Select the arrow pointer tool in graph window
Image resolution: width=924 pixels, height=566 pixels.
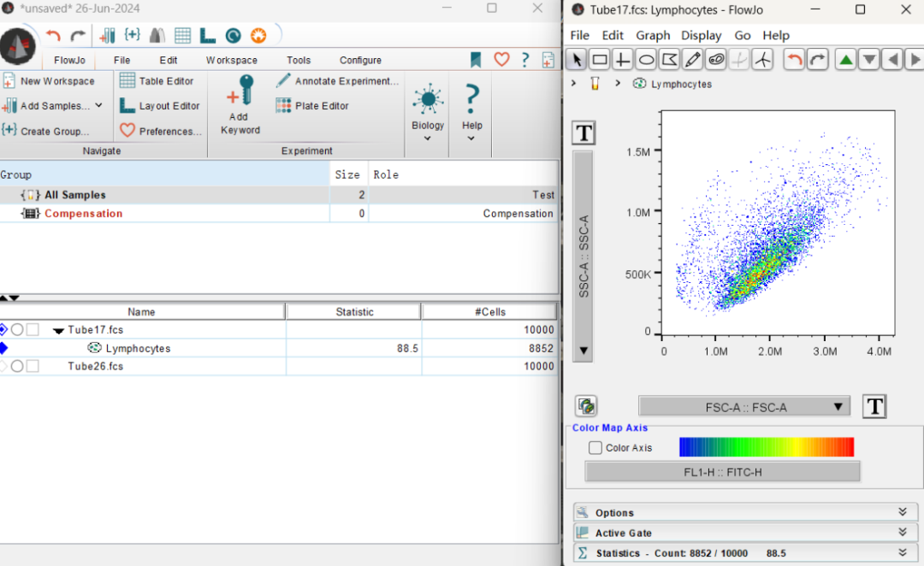pyautogui.click(x=577, y=60)
